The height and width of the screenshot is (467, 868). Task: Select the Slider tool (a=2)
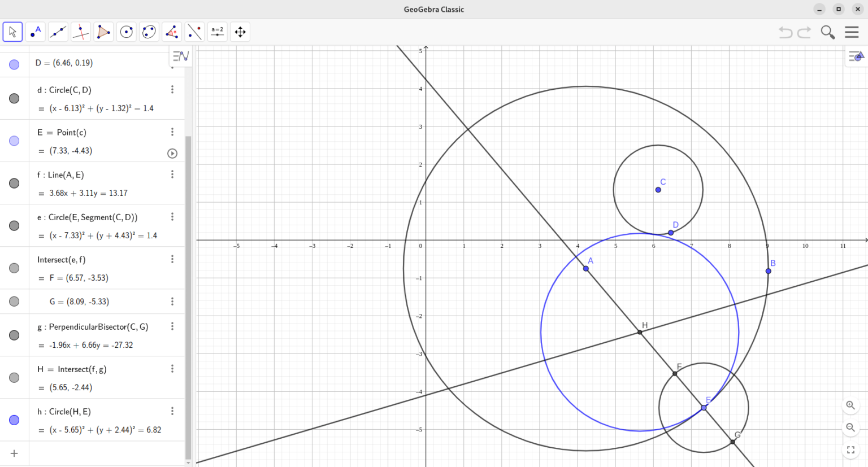217,32
